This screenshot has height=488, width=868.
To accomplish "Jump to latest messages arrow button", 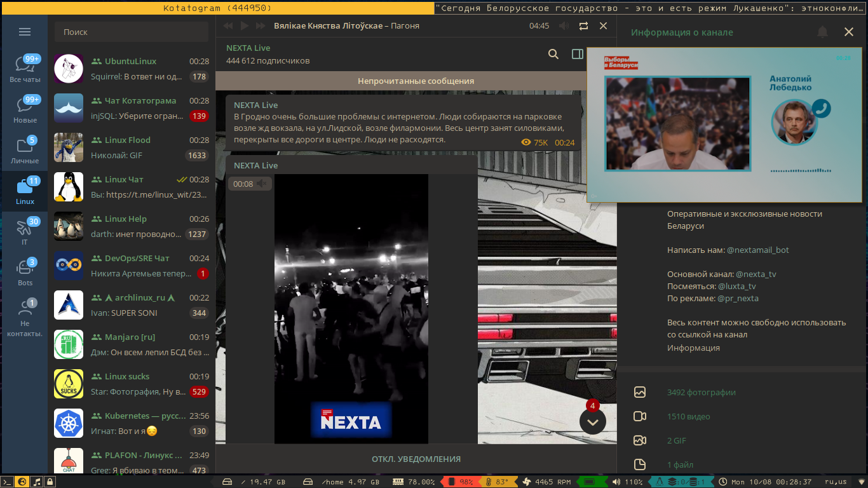I will (x=593, y=421).
